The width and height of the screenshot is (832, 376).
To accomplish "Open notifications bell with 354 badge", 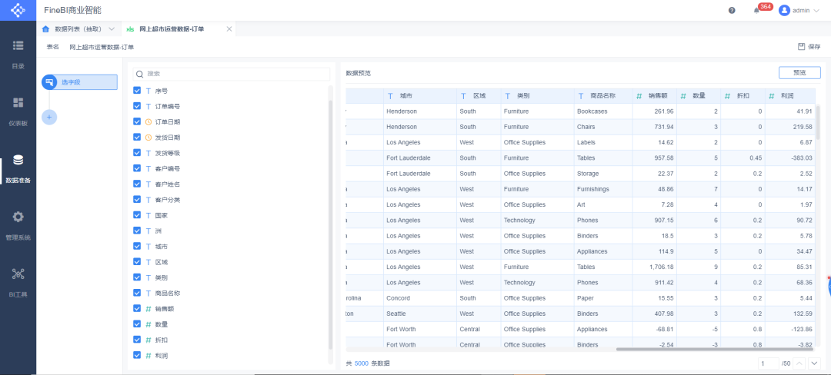I will pos(757,10).
